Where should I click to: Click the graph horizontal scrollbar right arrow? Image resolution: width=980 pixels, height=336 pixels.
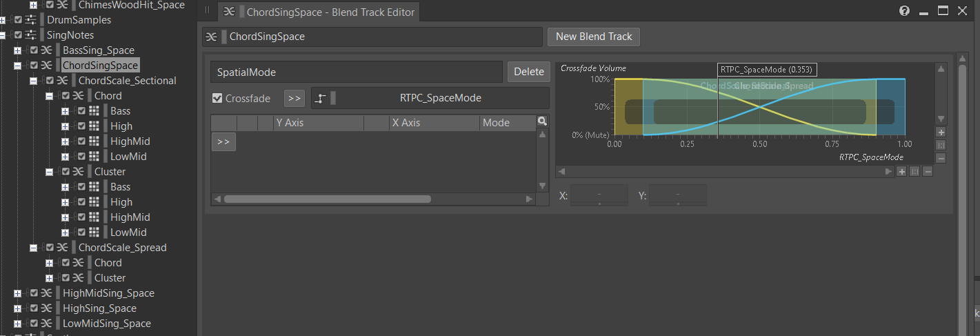888,172
